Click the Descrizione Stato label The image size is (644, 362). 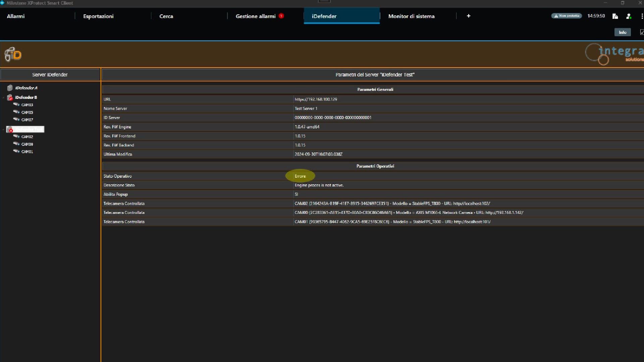click(119, 185)
